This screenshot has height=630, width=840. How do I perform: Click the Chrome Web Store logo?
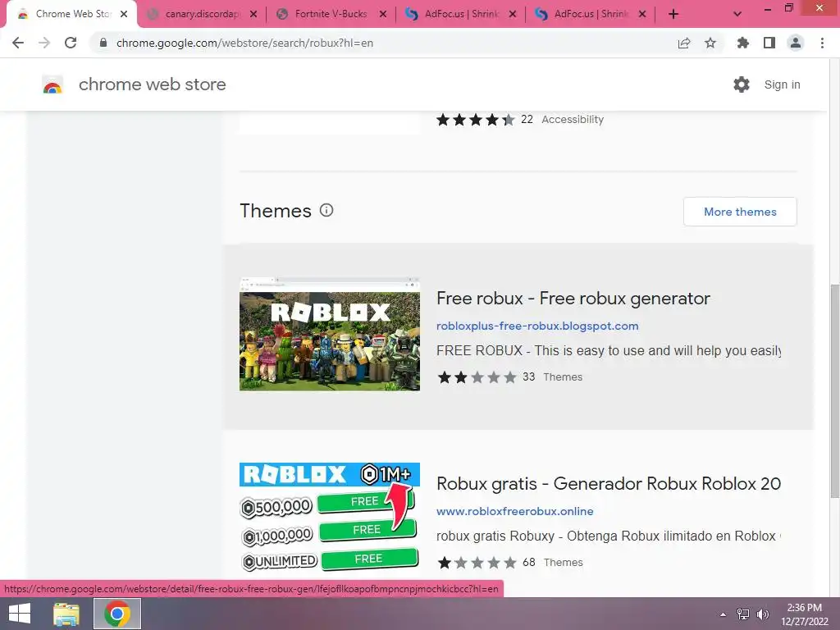click(52, 84)
